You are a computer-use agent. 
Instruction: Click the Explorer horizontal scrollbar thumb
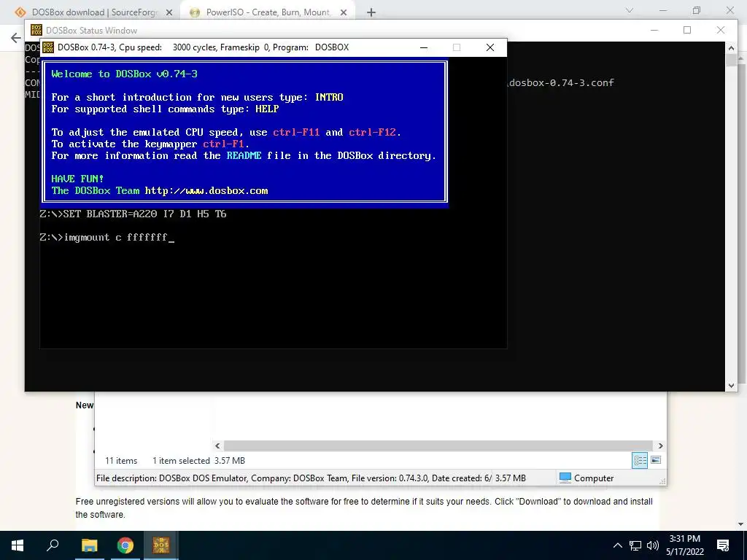[x=438, y=446]
